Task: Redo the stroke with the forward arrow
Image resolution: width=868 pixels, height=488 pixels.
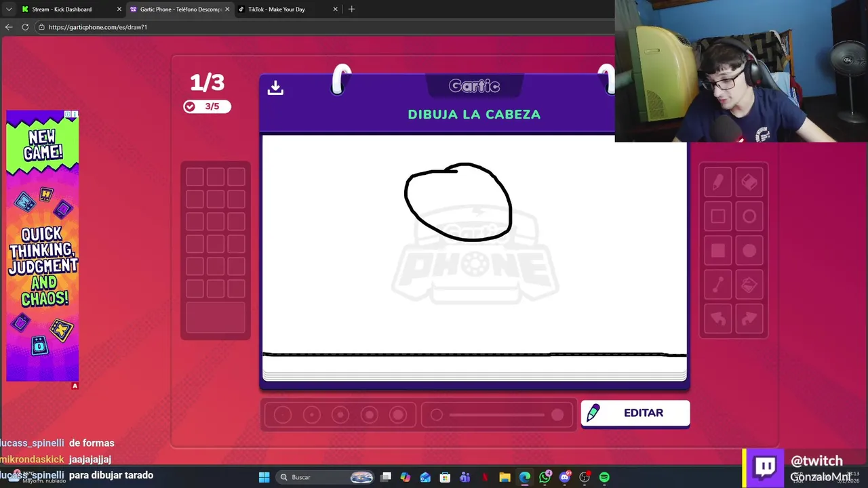Action: (x=749, y=319)
